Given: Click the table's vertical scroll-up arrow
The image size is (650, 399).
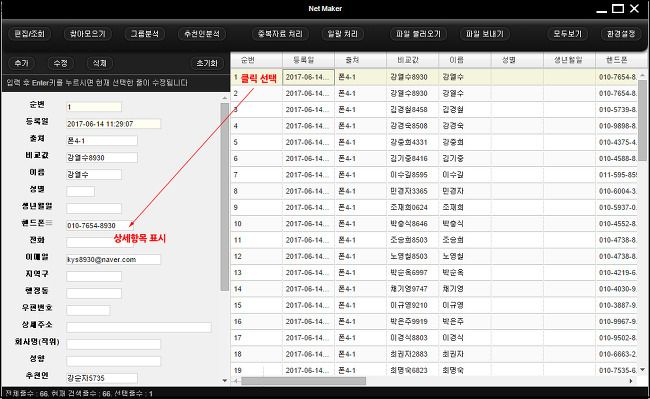Looking at the screenshot, I should pyautogui.click(x=643, y=75).
